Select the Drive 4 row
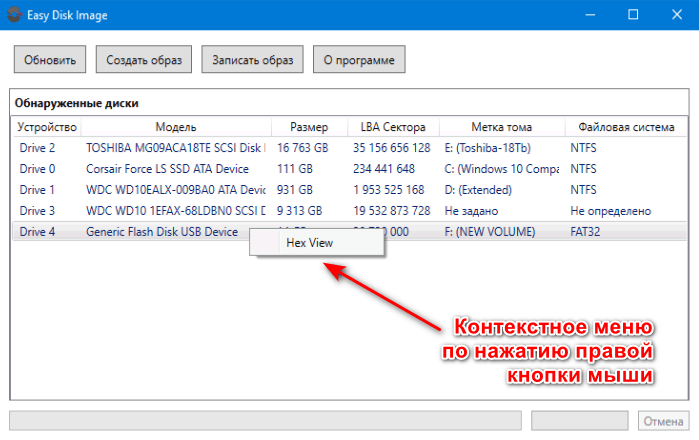The height and width of the screenshot is (440, 699). tap(350, 232)
